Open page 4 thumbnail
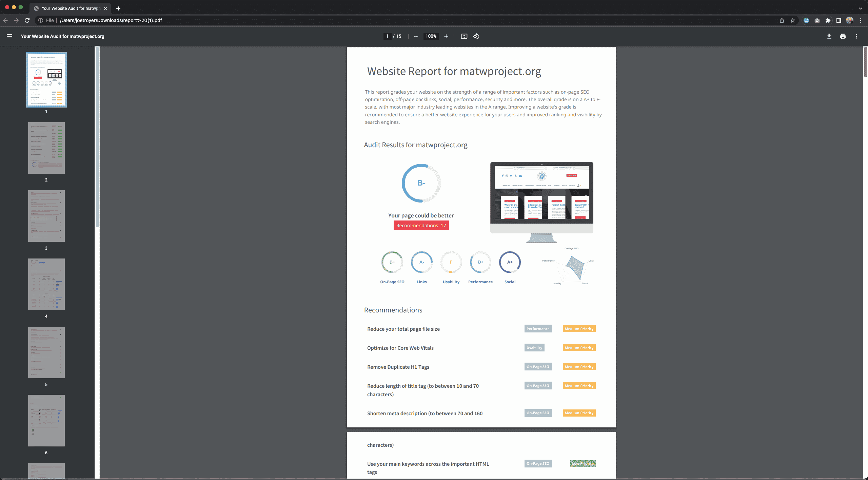 [46, 284]
